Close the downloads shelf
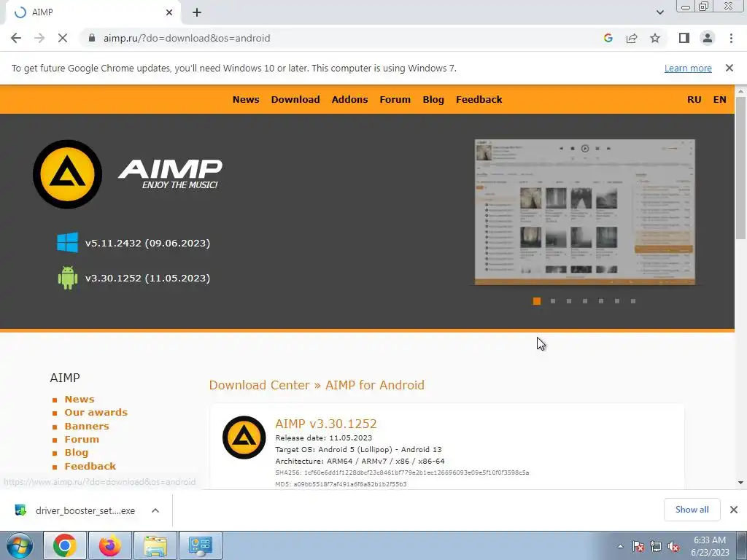This screenshot has width=747, height=560. 734,510
